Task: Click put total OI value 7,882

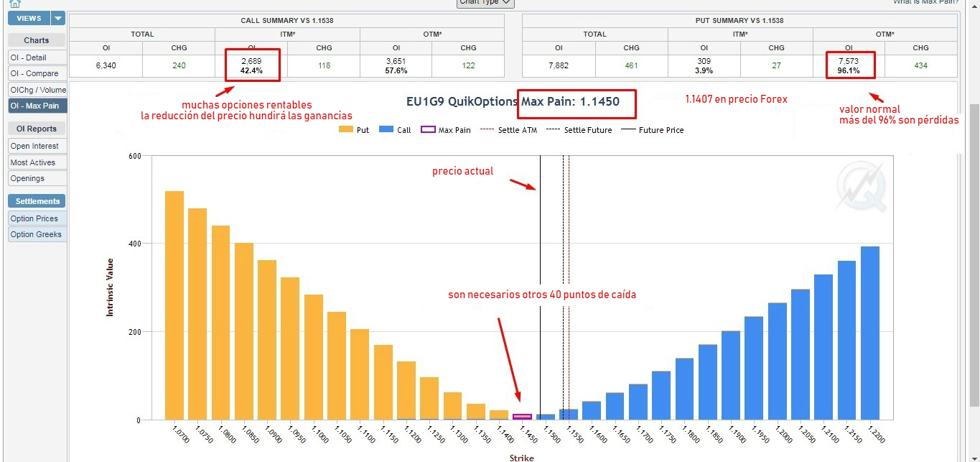Action: tap(559, 66)
